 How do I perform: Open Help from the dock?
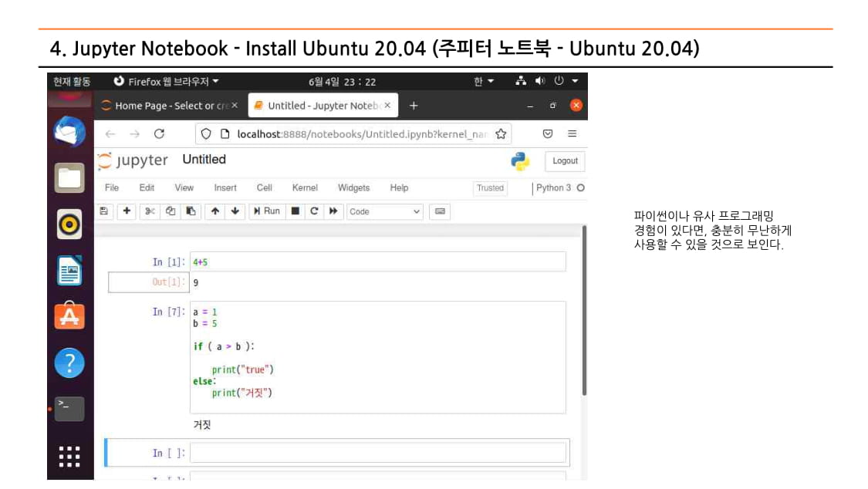coord(69,363)
